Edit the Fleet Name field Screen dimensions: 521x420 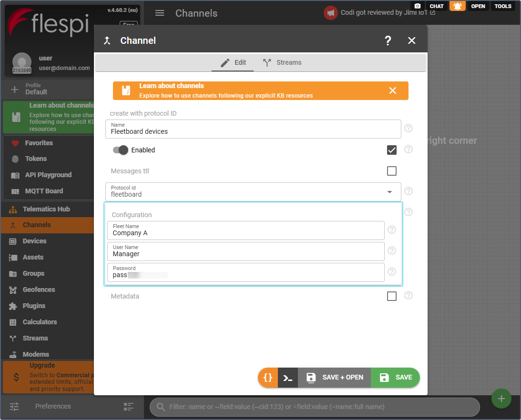tap(246, 230)
